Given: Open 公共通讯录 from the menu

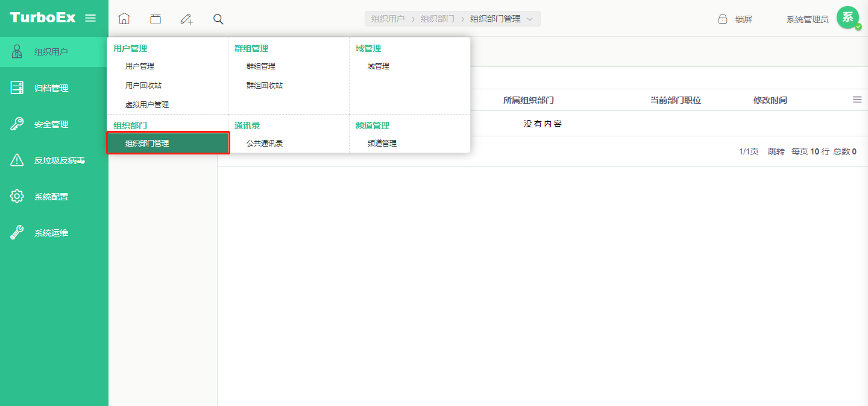Looking at the screenshot, I should coord(265,144).
